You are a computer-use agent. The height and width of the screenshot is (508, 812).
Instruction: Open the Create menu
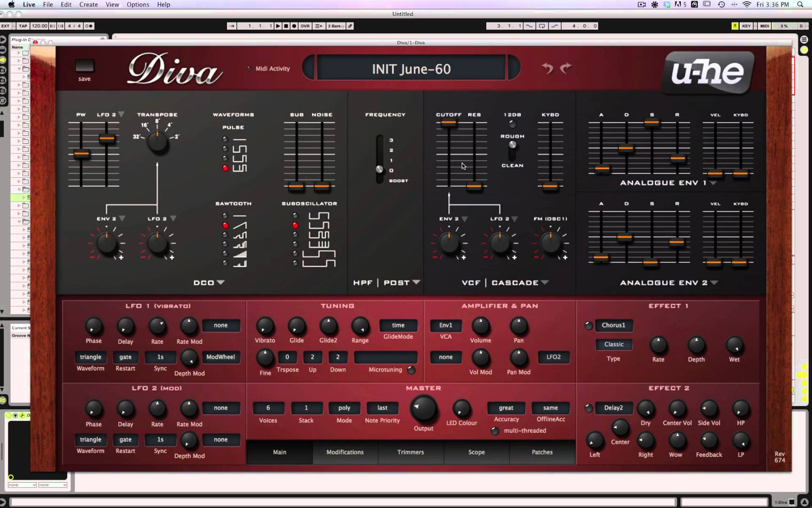[88, 4]
